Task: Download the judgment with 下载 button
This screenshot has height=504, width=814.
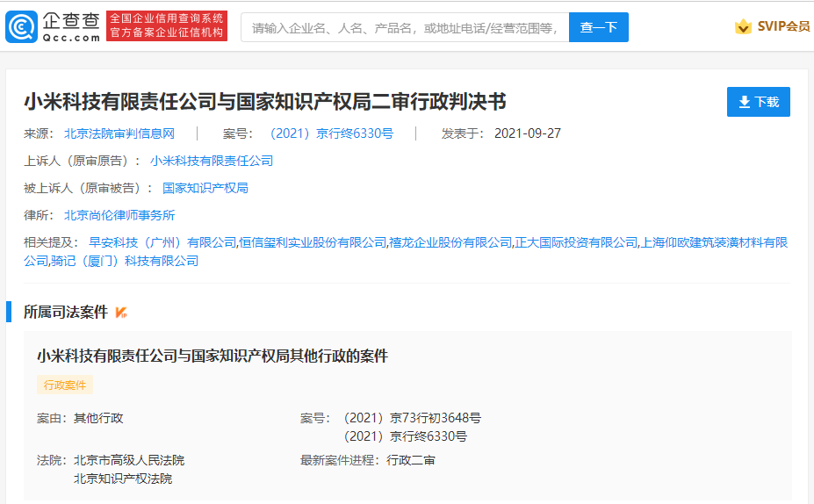Action: click(759, 102)
